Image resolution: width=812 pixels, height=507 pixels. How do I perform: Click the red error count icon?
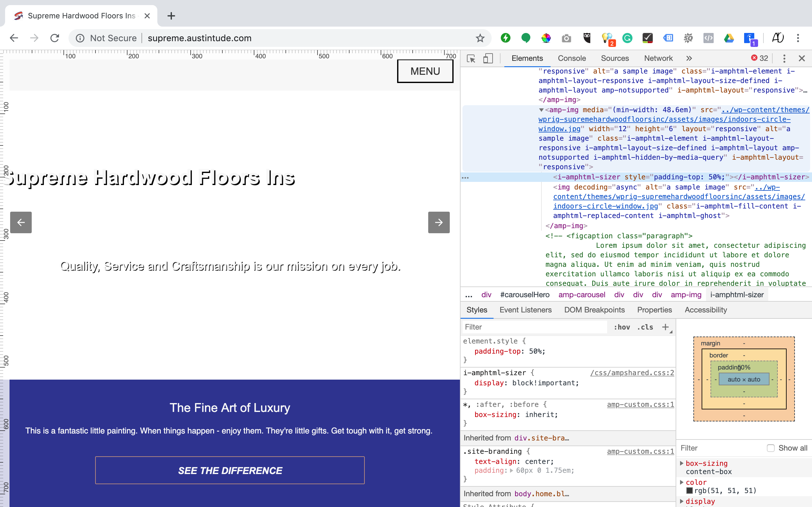click(x=754, y=58)
